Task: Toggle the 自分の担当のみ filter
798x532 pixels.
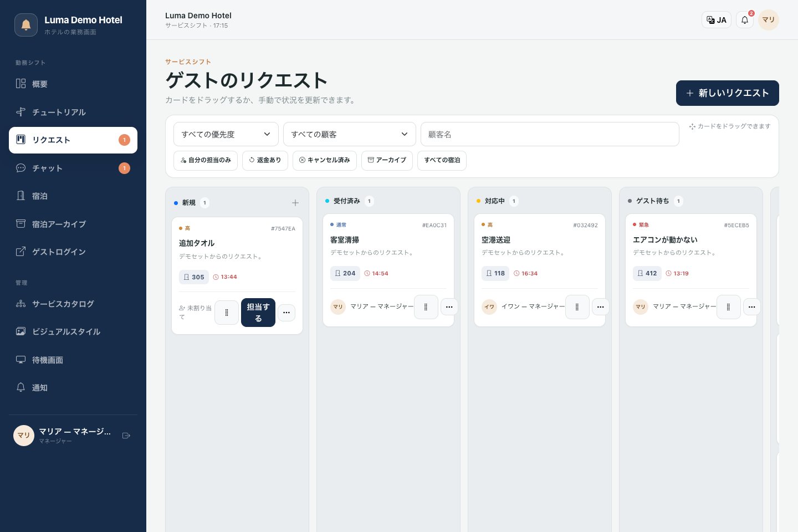Action: [206, 160]
